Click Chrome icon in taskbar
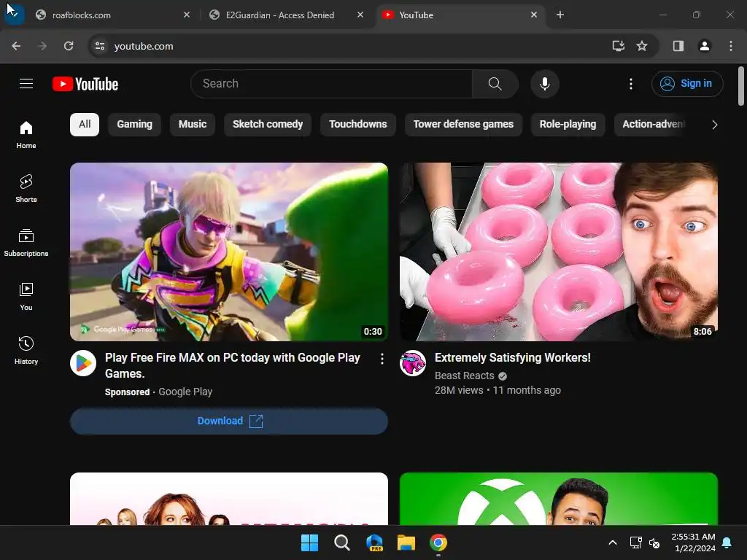Image resolution: width=747 pixels, height=560 pixels. pyautogui.click(x=438, y=542)
